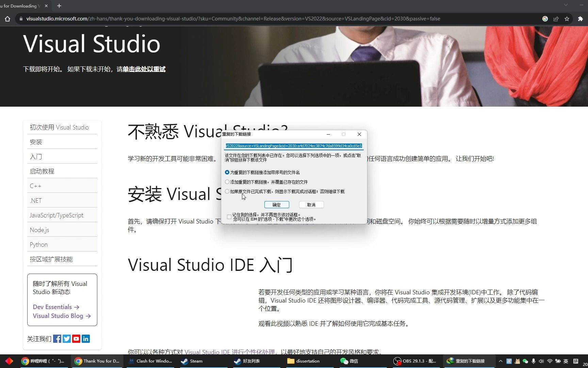Close the Thank You for Downloading tab
This screenshot has height=368, width=588.
point(46,6)
